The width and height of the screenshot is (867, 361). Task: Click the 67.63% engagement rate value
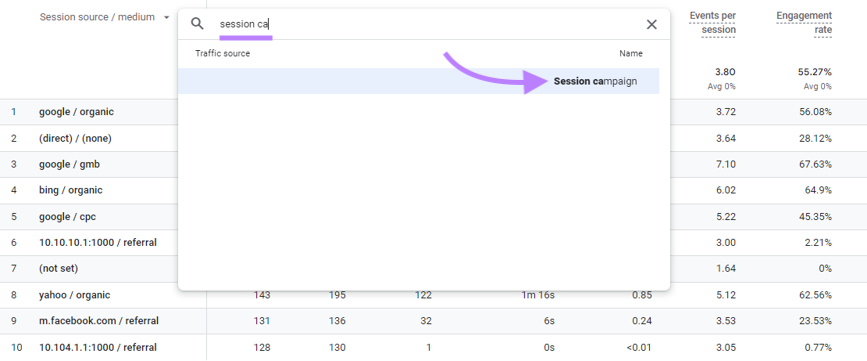(x=815, y=164)
